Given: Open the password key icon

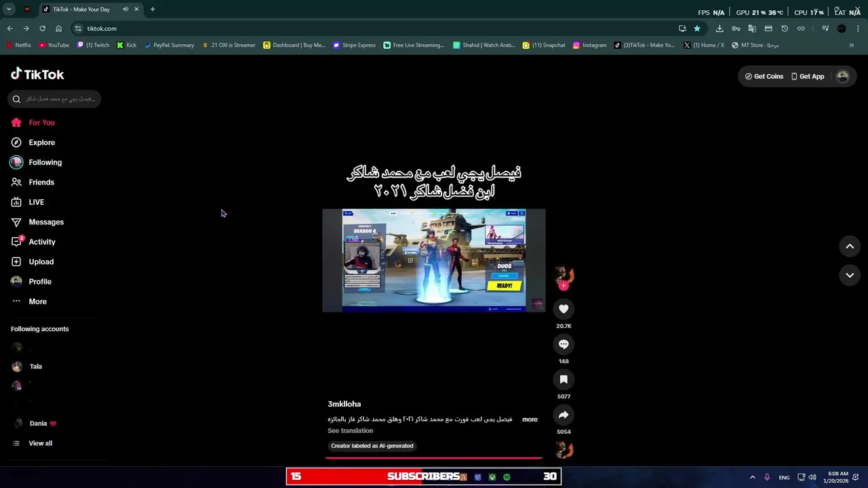Looking at the screenshot, I should click(736, 28).
